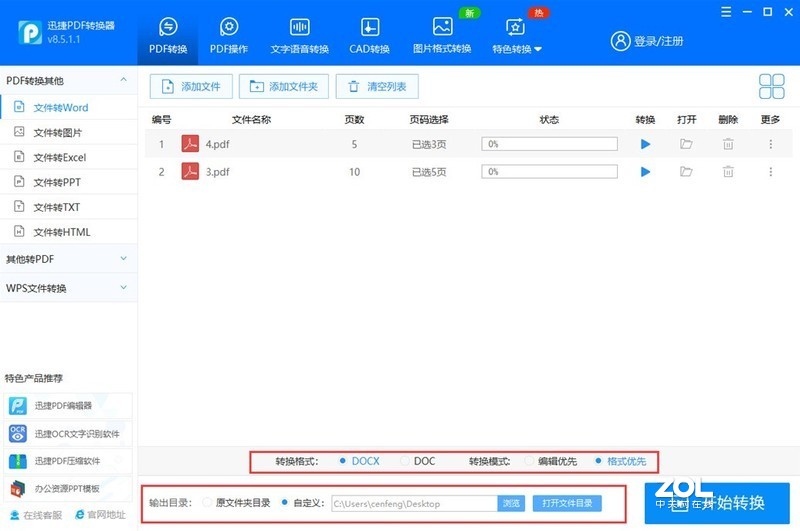Select 文件转Excel in the sidebar
Image resolution: width=800 pixels, height=531 pixels.
pos(69,158)
